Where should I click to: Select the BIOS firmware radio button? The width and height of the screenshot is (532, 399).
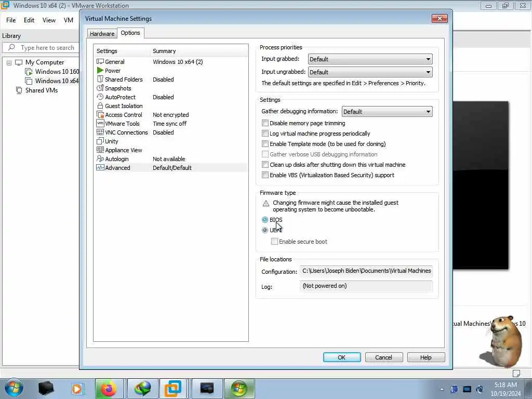(x=265, y=220)
